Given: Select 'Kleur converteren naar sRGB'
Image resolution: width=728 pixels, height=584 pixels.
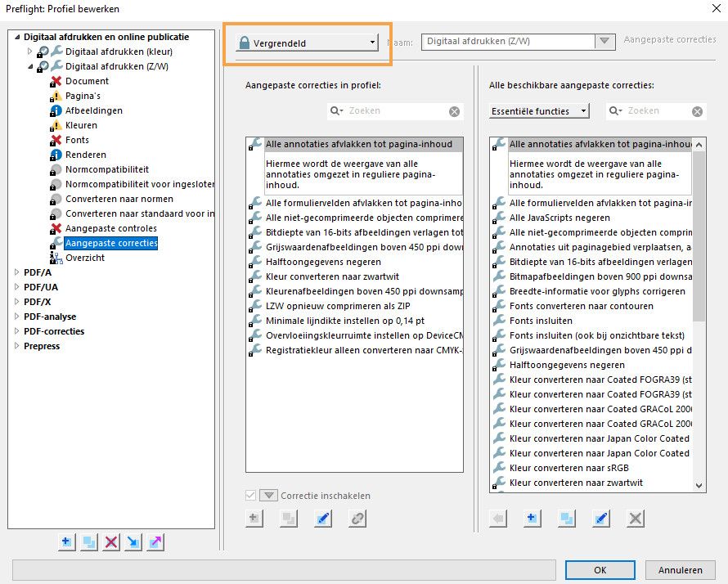Looking at the screenshot, I should (x=569, y=468).
